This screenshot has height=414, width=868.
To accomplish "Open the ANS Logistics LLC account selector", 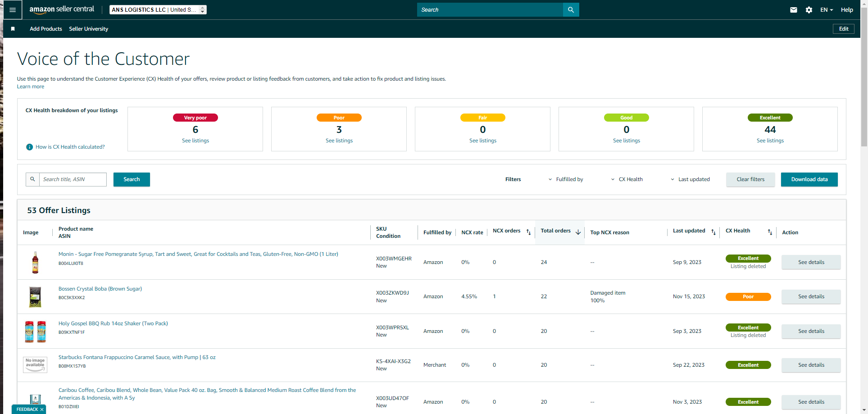I will 158,10.
